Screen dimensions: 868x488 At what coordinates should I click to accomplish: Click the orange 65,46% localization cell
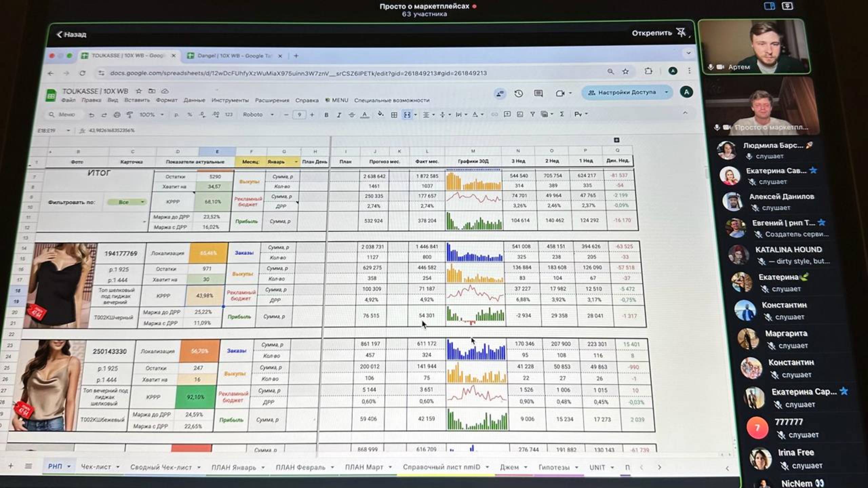tap(208, 253)
